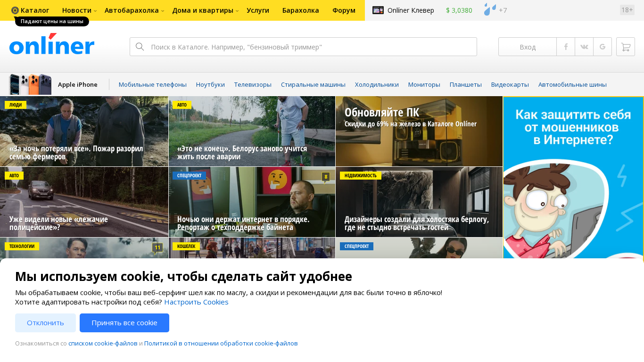Click the Apple iPhone promo thumbnail

30,84
